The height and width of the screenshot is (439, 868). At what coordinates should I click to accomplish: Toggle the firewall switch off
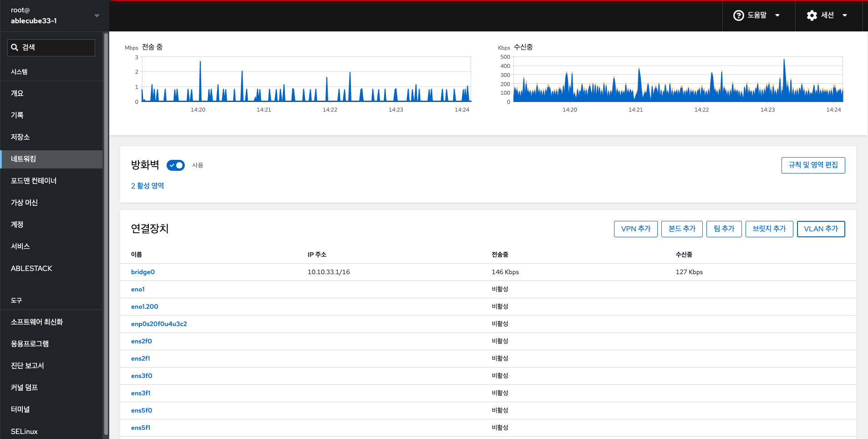175,165
